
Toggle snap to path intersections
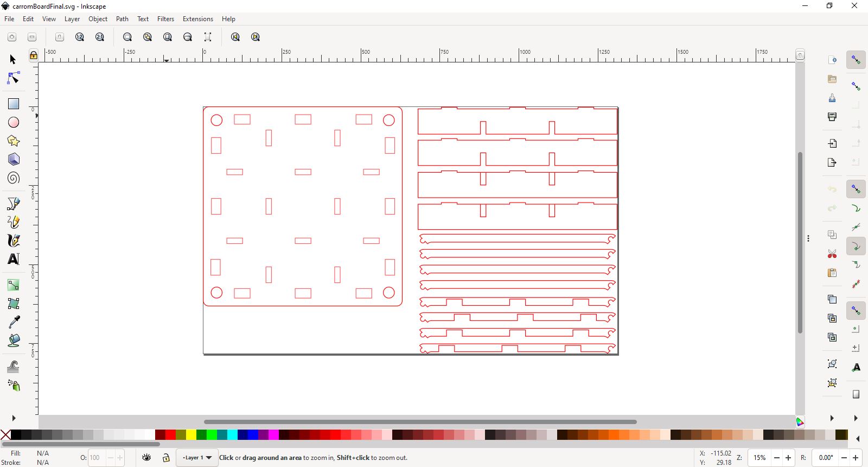pyautogui.click(x=856, y=227)
